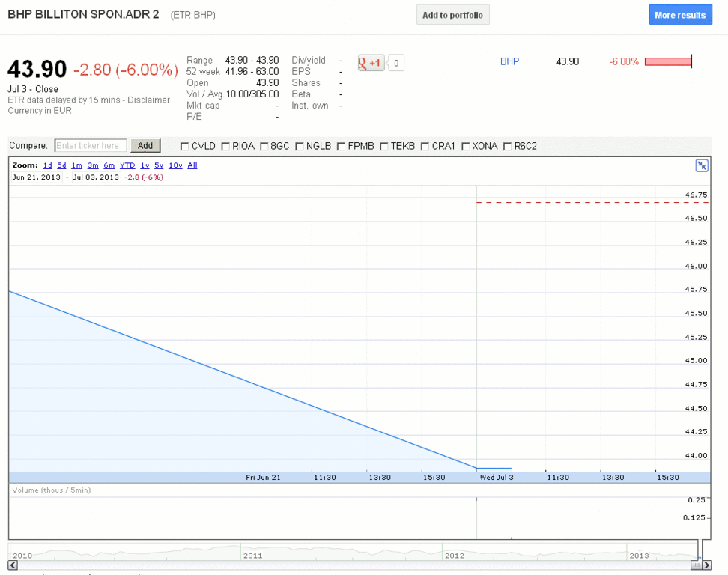Click the '(ETR:BHP)' ticker symbol text
Screen dimensions: 728x575
coord(192,15)
